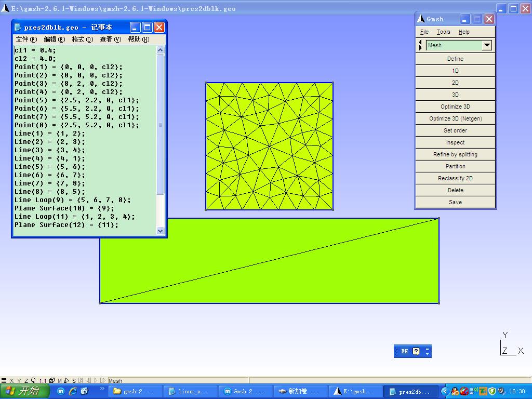This screenshot has height=399, width=532.
Task: Click the main Gmsh window title icon
Action: [x=5, y=8]
